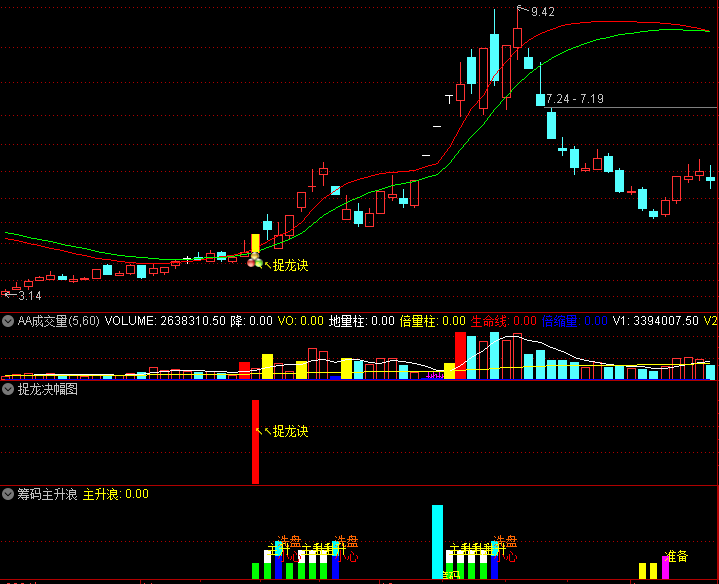Click the 捉龙决 signal icon on price chart
The image size is (719, 584).
[x=255, y=262]
